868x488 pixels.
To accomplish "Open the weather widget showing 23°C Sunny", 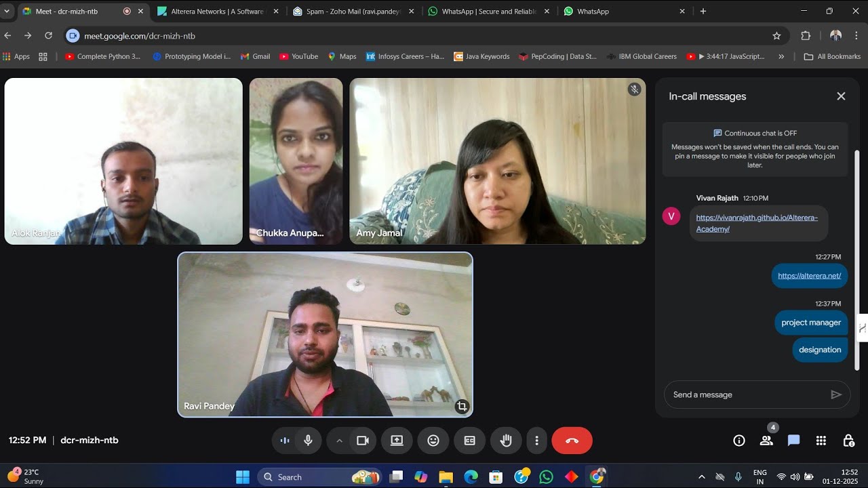I will (25, 476).
